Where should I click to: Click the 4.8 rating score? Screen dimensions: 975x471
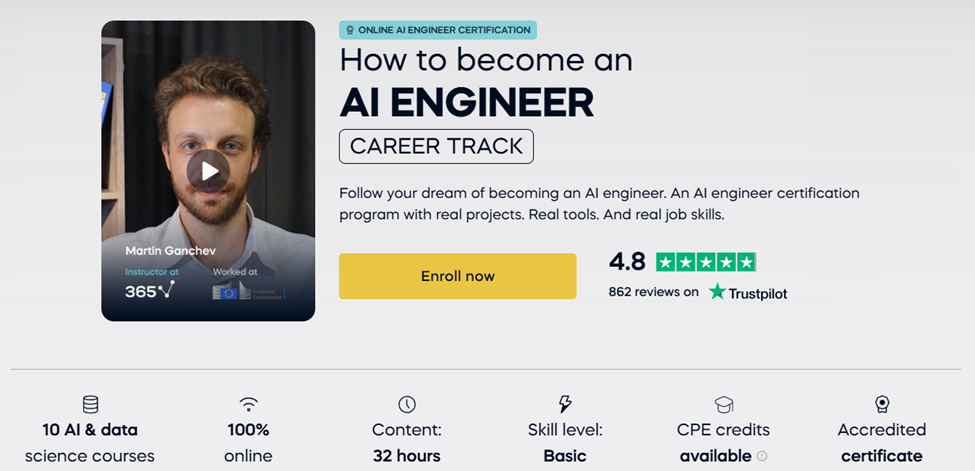pyautogui.click(x=627, y=262)
